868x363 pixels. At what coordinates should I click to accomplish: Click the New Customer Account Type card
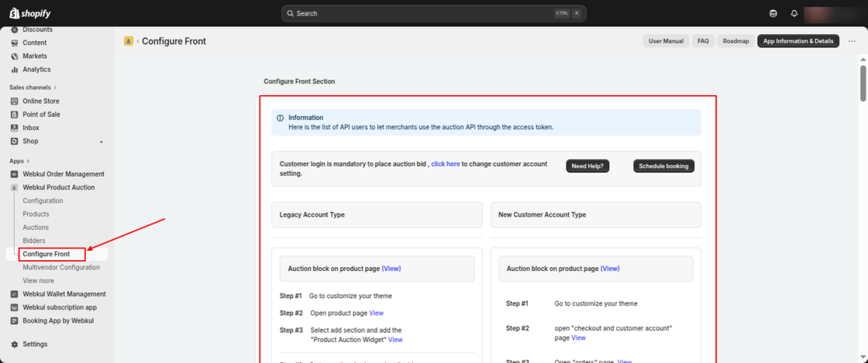click(596, 214)
